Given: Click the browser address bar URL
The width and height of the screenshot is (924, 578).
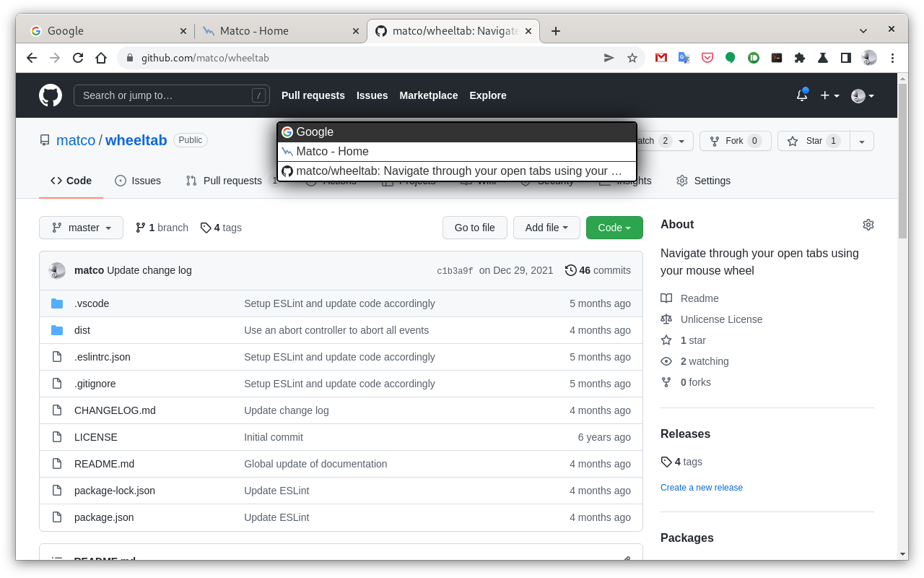Looking at the screenshot, I should coord(205,58).
